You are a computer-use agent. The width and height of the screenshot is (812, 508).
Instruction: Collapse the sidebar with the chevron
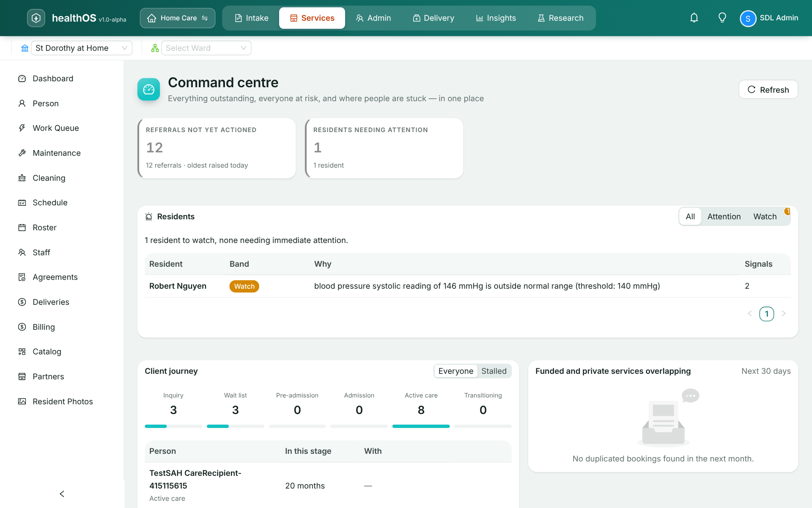(62, 494)
